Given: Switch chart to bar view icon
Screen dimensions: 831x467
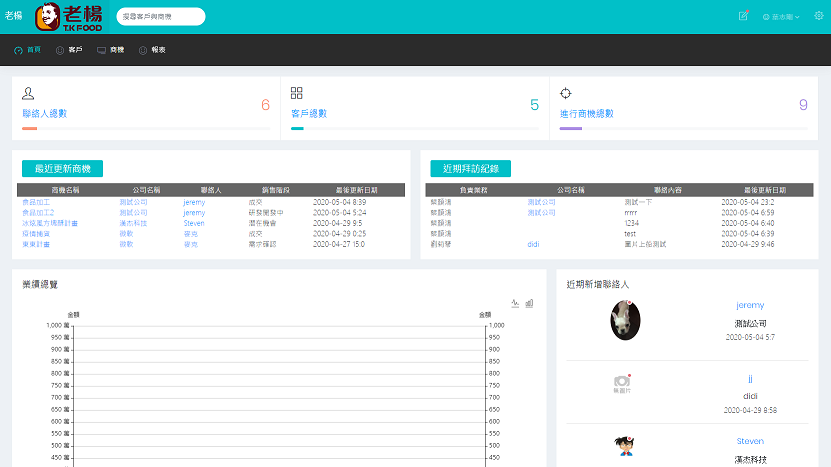Looking at the screenshot, I should tap(529, 303).
